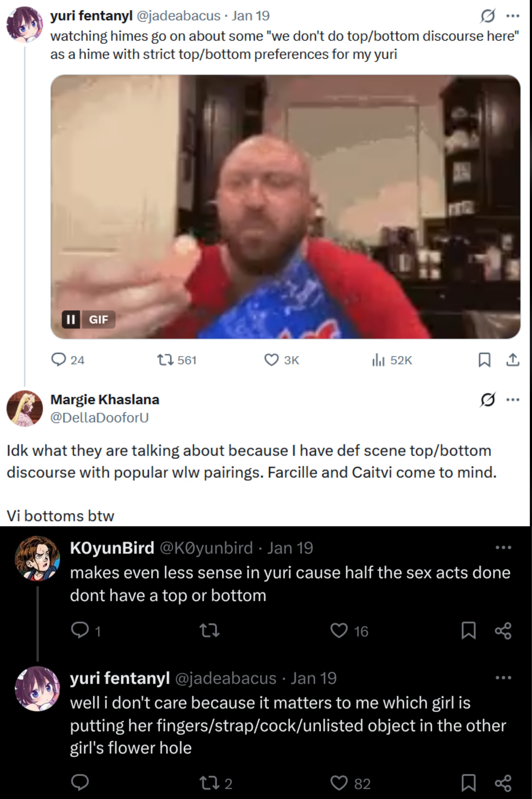Open Margie Khaslana's profile avatar
Viewport: 532px width, 799px height.
[25, 408]
